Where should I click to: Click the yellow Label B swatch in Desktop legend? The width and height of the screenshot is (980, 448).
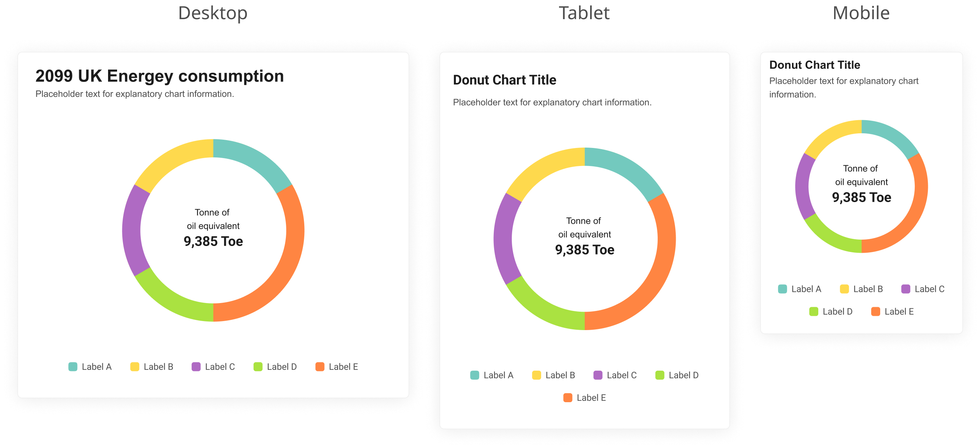(x=135, y=367)
